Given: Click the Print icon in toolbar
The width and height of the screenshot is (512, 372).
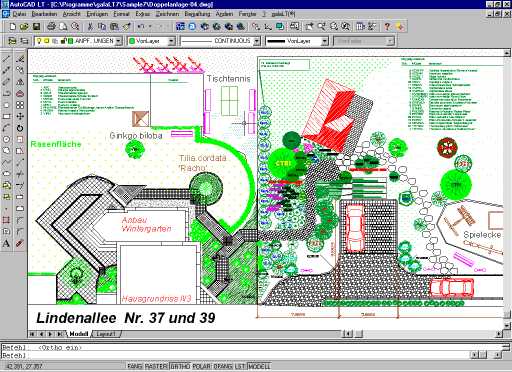Looking at the screenshot, I should click(51, 26).
